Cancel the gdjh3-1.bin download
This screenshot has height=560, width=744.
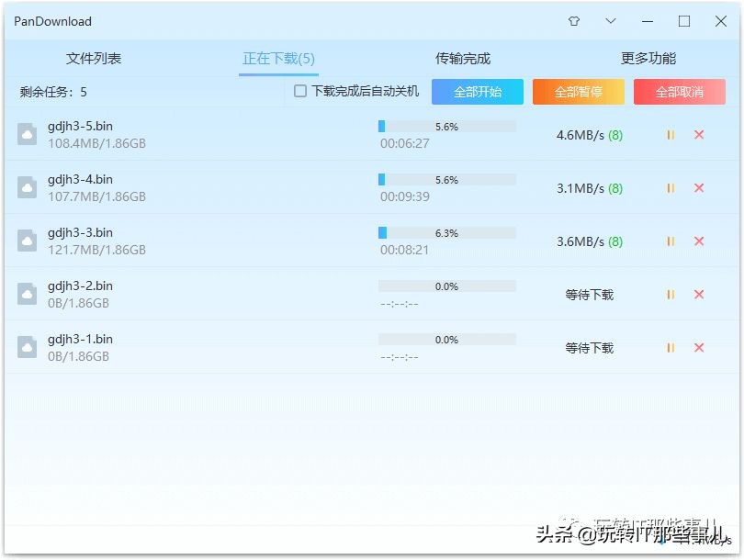(700, 348)
